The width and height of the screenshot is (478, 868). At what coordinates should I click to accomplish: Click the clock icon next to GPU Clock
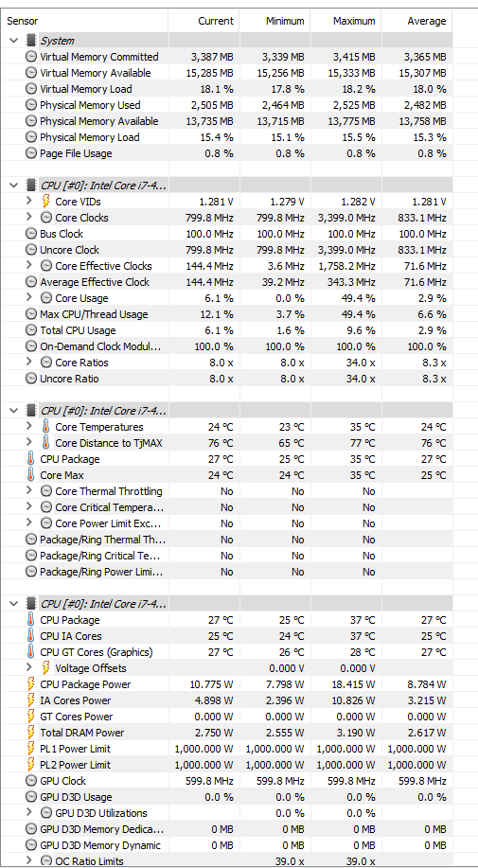(31, 781)
